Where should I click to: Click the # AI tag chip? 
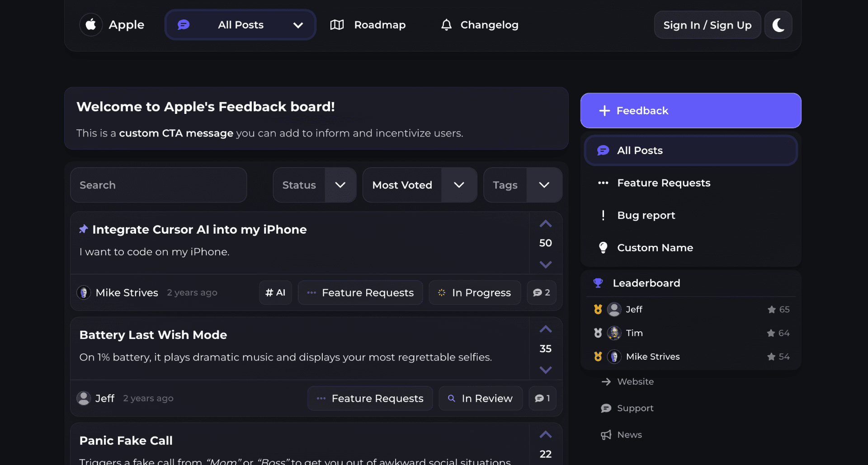275,293
